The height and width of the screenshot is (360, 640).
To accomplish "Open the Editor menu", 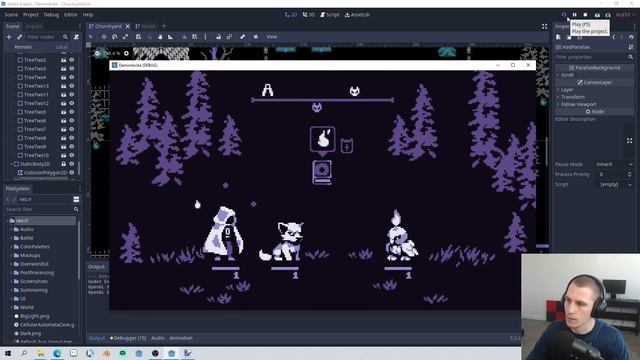I will [70, 15].
